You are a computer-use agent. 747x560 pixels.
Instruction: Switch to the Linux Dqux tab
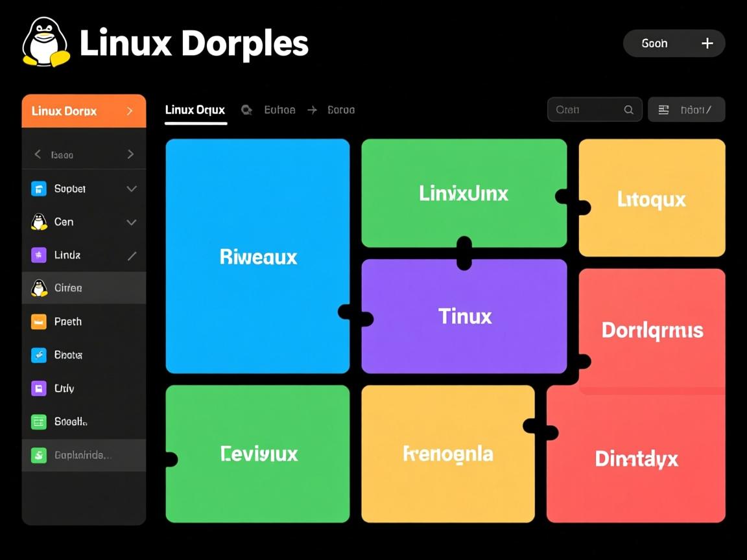click(195, 110)
